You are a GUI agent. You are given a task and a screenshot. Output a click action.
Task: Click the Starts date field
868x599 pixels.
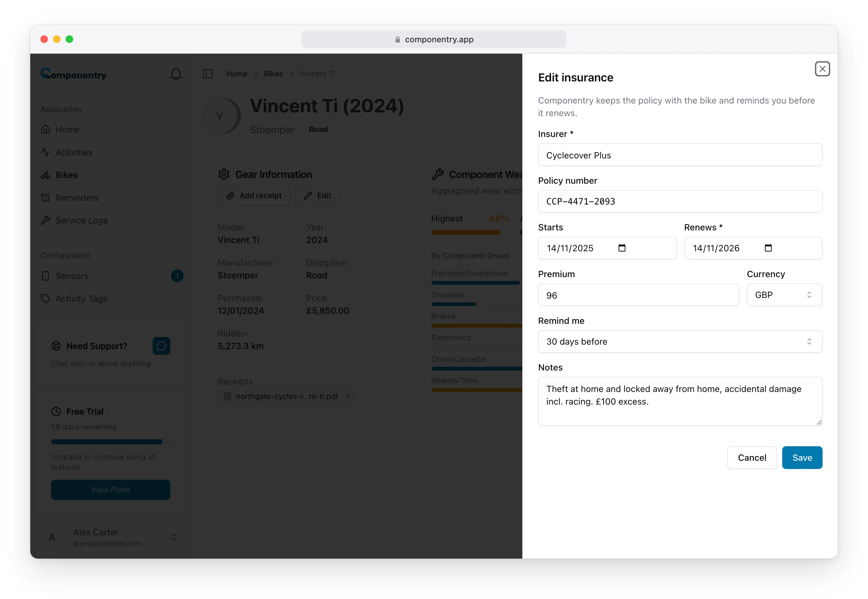(607, 248)
